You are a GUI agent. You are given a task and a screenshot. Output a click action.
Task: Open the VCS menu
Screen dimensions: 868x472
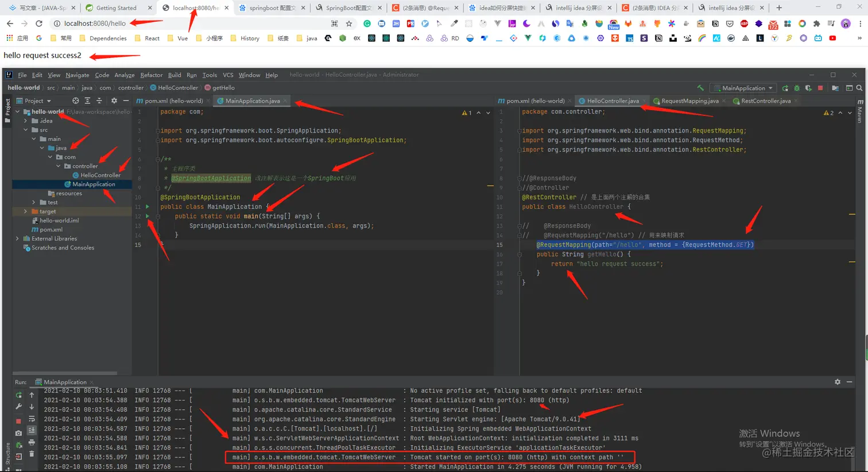[x=228, y=75]
